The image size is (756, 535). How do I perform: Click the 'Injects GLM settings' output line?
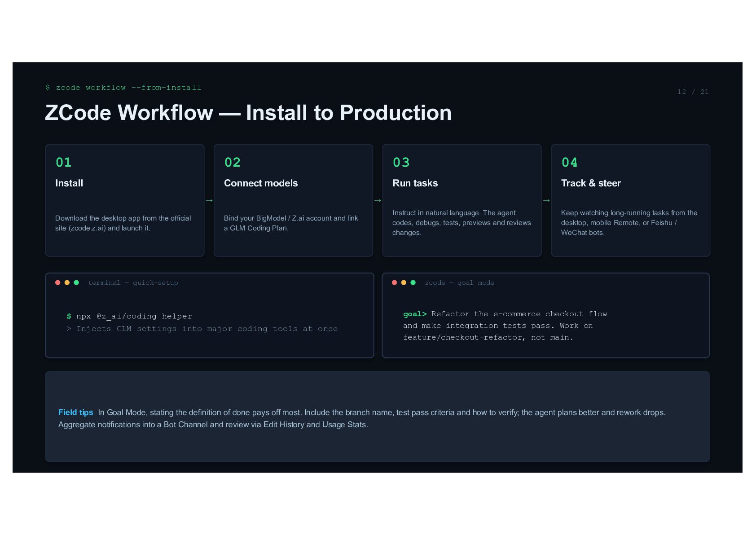[x=202, y=329]
